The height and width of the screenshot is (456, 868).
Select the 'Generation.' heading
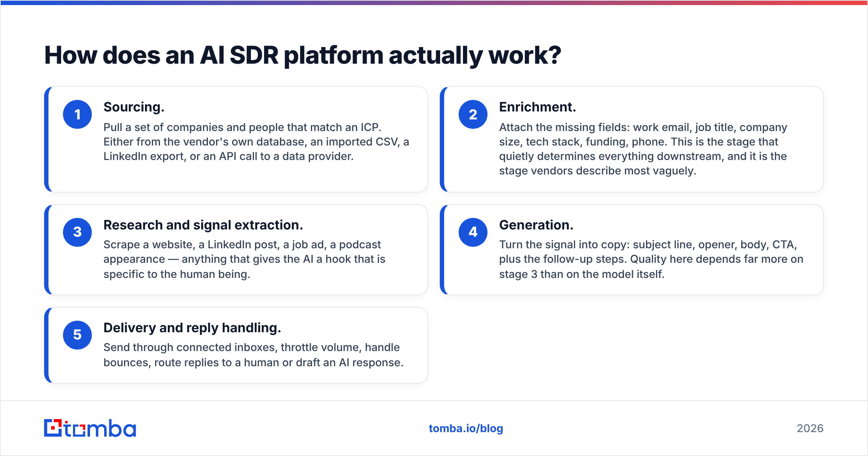(536, 225)
